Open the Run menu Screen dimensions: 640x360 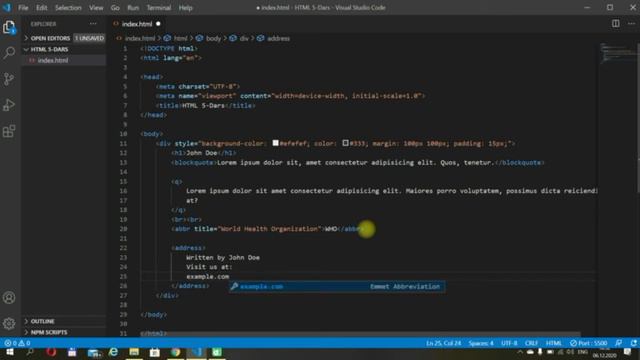click(x=133, y=7)
